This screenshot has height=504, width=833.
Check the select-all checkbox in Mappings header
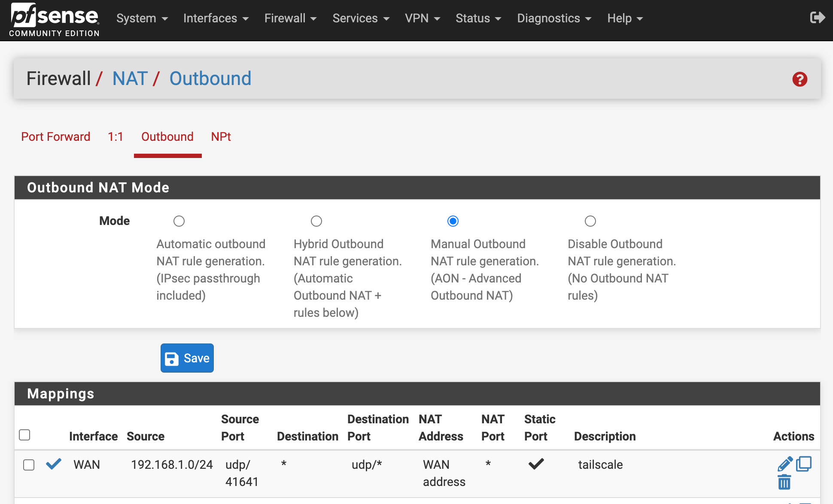24,435
